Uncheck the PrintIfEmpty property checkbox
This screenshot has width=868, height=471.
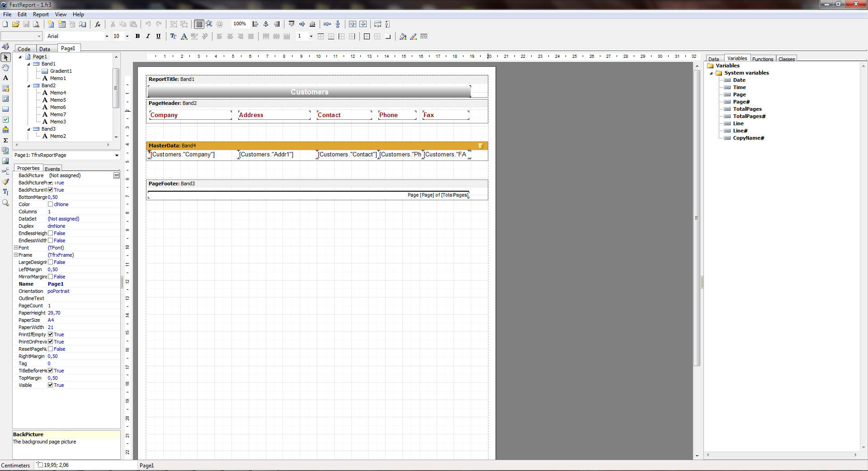(51, 334)
